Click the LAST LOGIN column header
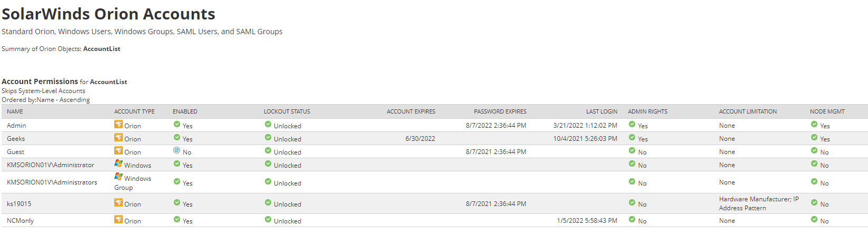The width and height of the screenshot is (868, 236). pyautogui.click(x=601, y=111)
